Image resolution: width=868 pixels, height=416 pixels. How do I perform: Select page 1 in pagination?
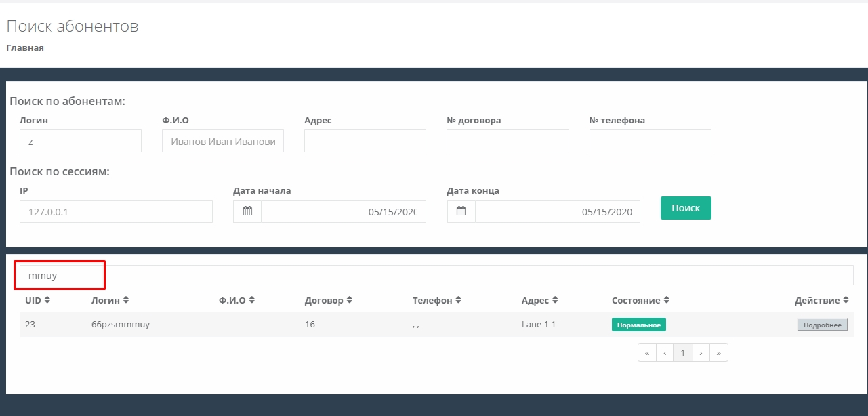(x=683, y=353)
